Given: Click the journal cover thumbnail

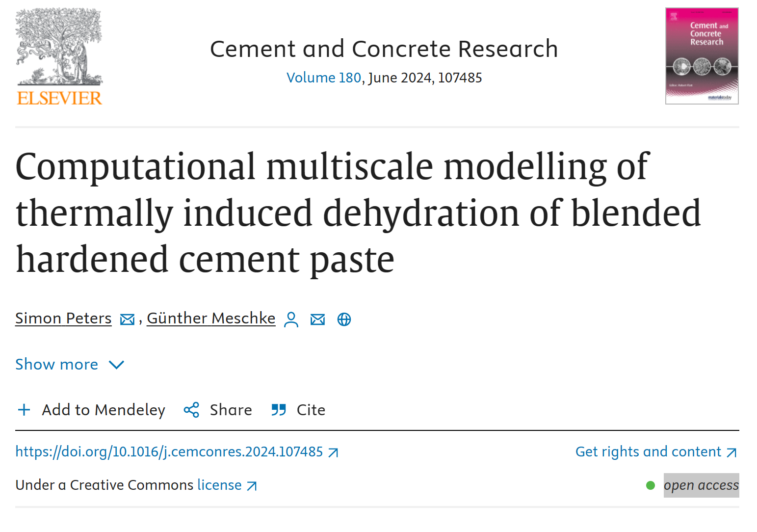Looking at the screenshot, I should click(x=702, y=56).
